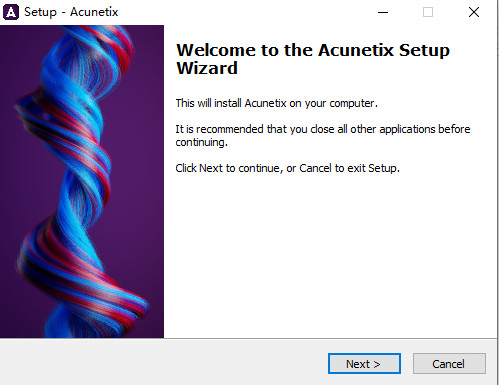499x385 pixels.
Task: Click the "Click Next to continue" instruction line
Action: point(287,168)
